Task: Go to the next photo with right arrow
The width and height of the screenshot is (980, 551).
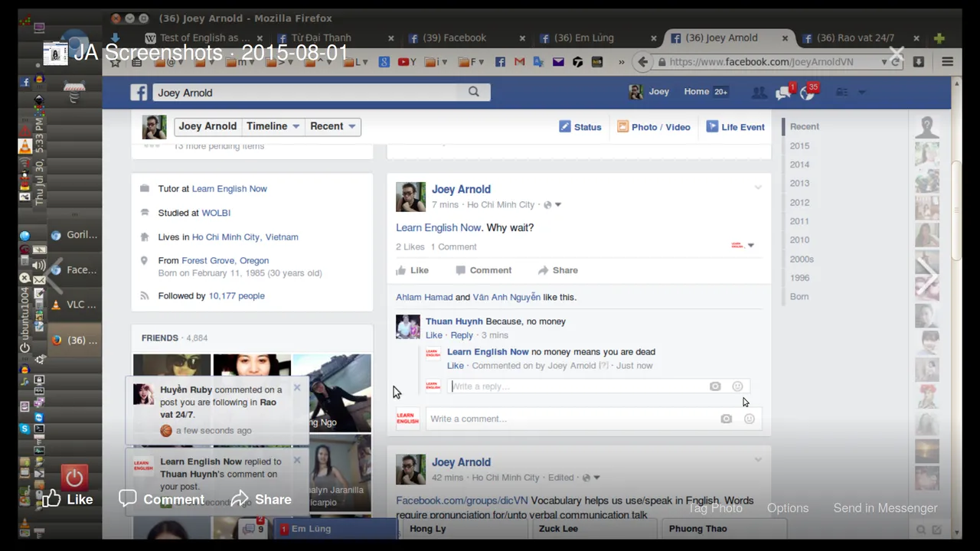Action: click(x=926, y=276)
